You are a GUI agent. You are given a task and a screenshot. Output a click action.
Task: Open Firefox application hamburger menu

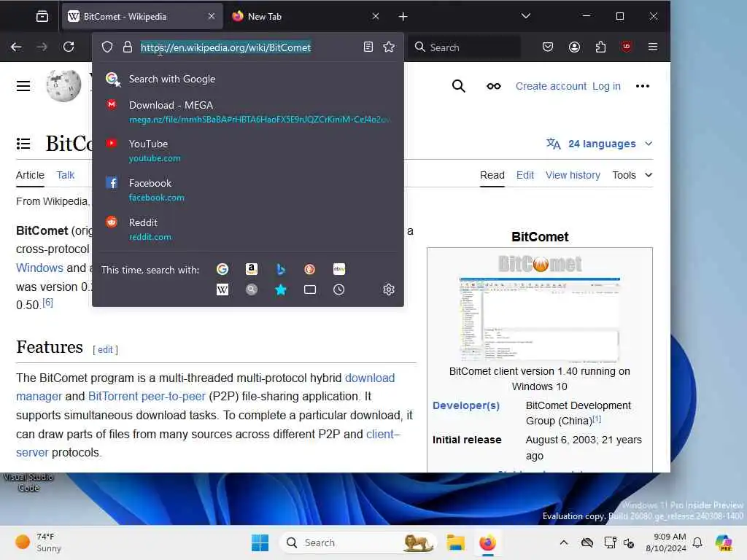click(653, 47)
